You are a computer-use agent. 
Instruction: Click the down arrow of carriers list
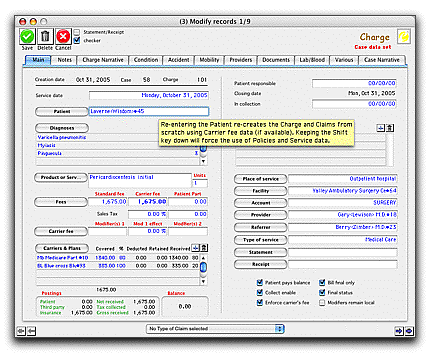pos(203,281)
